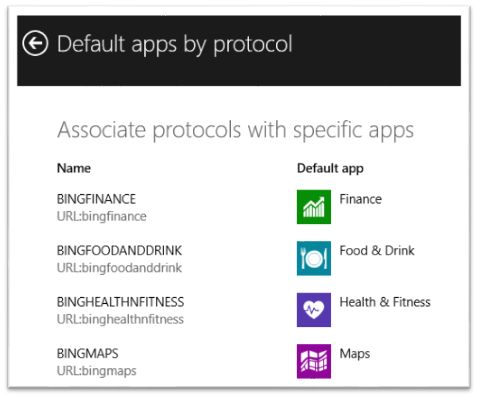478x398 pixels.
Task: Go back using the arrow icon
Action: click(35, 43)
